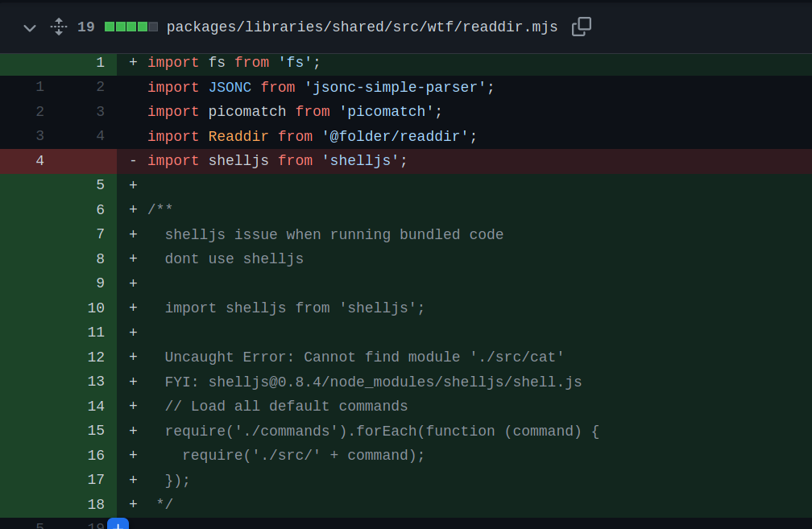The width and height of the screenshot is (812, 529).
Task: Open the packages/libraries/shared/src/wtf/readdir.mjs file link
Action: [x=362, y=27]
